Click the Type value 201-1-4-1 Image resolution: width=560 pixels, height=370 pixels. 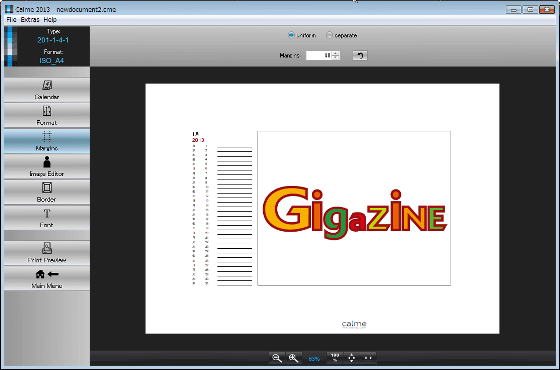coord(53,40)
